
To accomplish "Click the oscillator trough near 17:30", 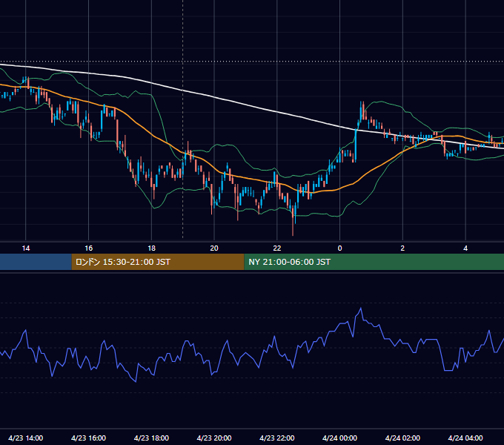I will pos(136,381).
